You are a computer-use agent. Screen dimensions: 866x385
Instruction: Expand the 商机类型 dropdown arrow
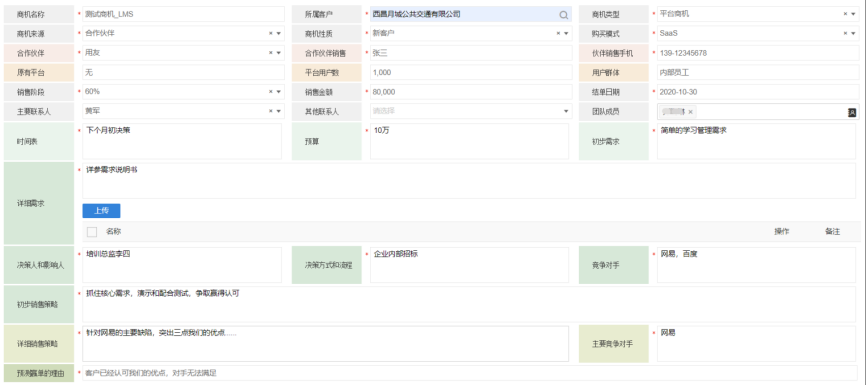[x=853, y=14]
